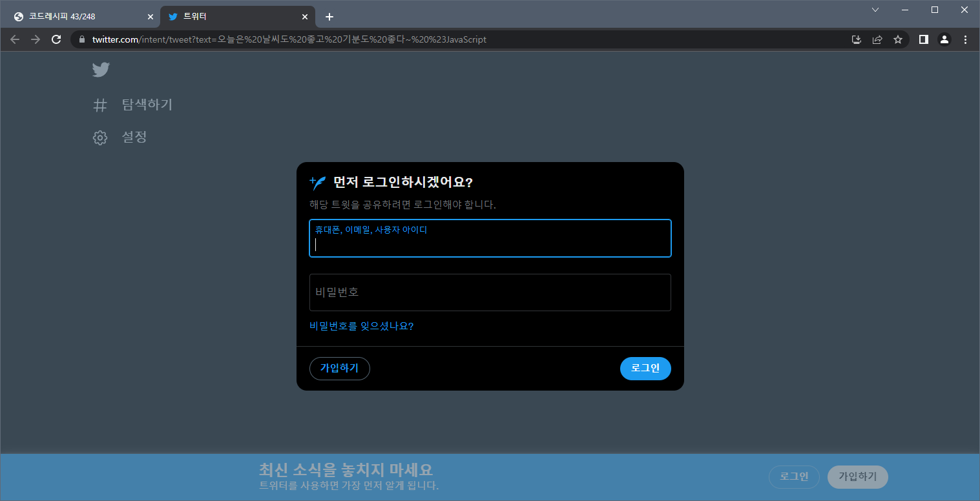Open the 탐색하기 hashtag icon
This screenshot has height=501, width=980.
(x=99, y=105)
